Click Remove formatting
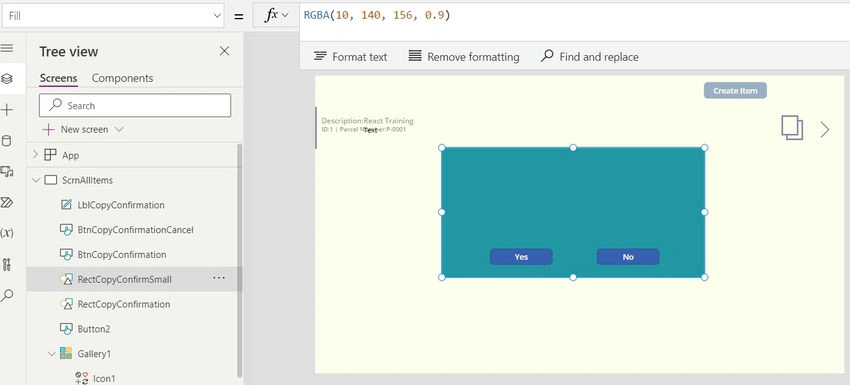 pos(464,56)
